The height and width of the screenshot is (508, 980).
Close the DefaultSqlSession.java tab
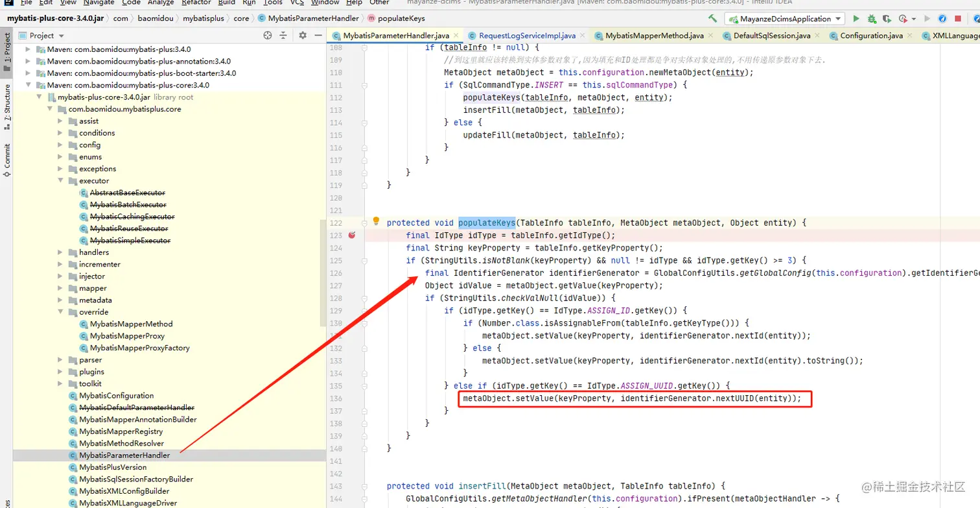(x=817, y=36)
